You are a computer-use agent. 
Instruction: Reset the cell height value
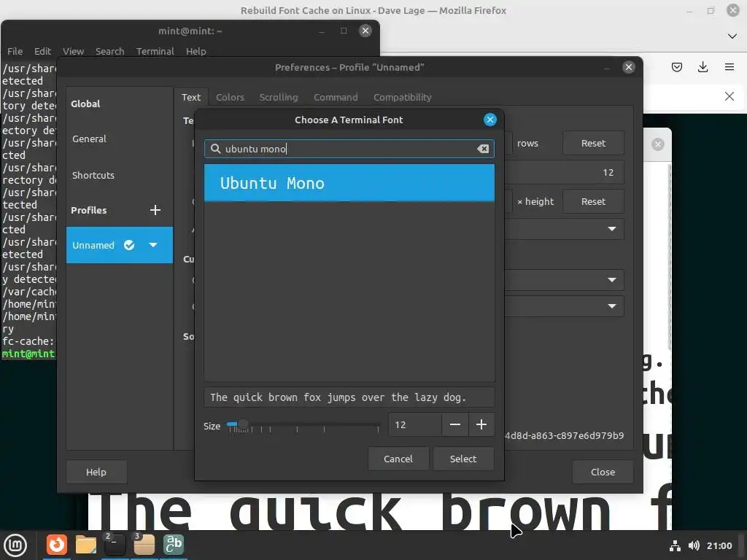pos(593,201)
